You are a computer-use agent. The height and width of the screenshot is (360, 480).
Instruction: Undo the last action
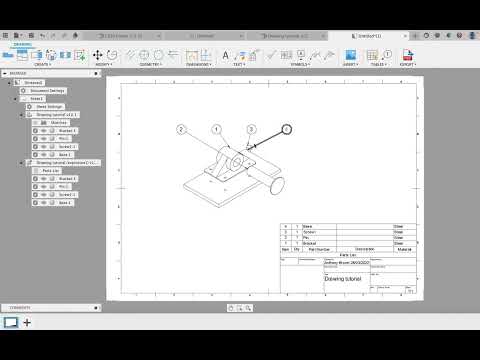click(x=42, y=35)
